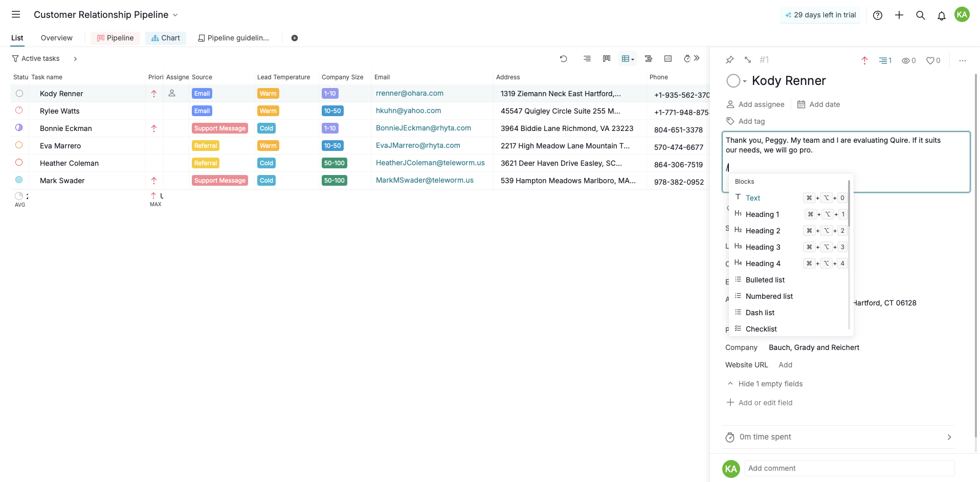Toggle status circle for Bonnie Eckman

pos(19,127)
